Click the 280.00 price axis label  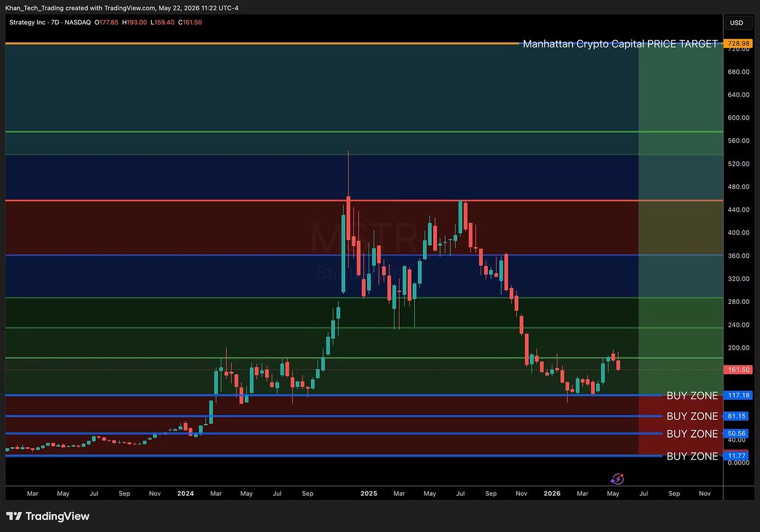point(738,301)
